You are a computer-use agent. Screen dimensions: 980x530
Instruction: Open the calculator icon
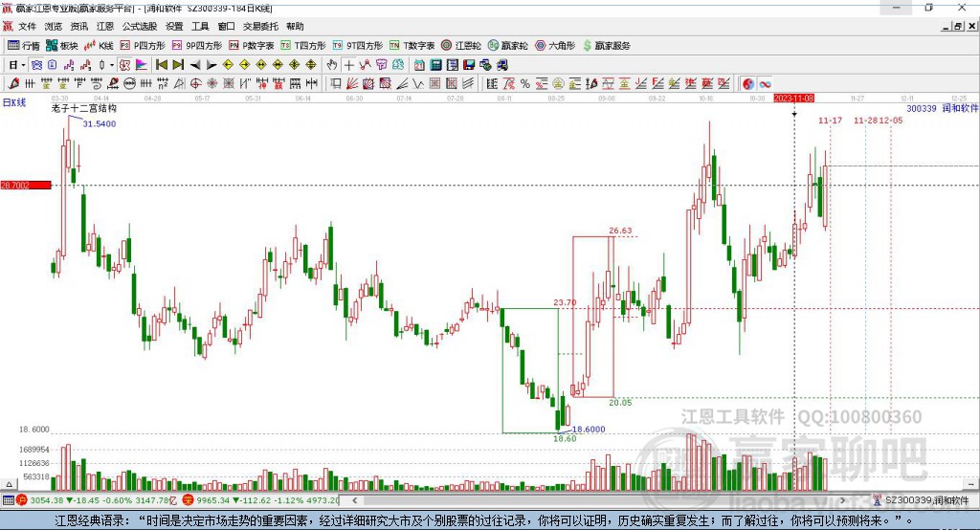[x=435, y=65]
